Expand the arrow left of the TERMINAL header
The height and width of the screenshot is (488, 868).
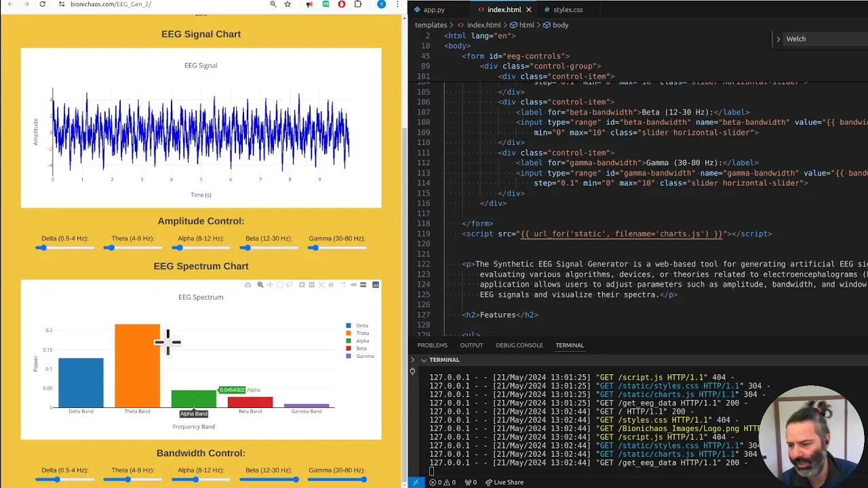pyautogui.click(x=412, y=360)
